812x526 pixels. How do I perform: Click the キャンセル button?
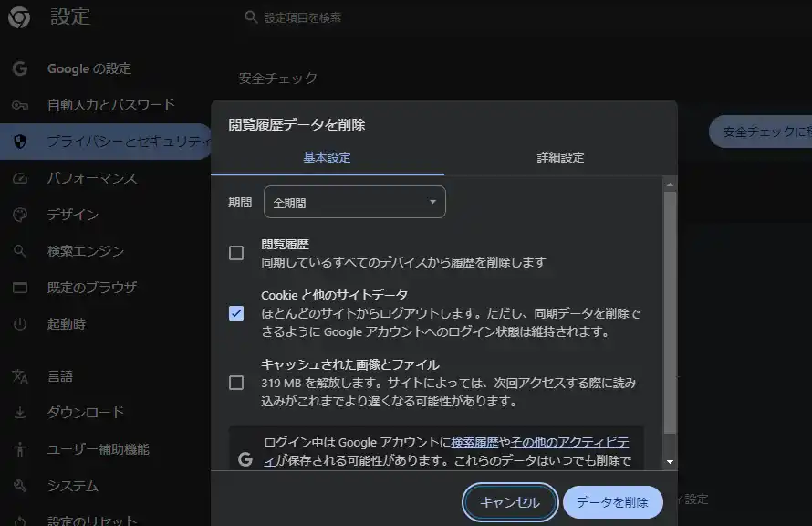[510, 502]
